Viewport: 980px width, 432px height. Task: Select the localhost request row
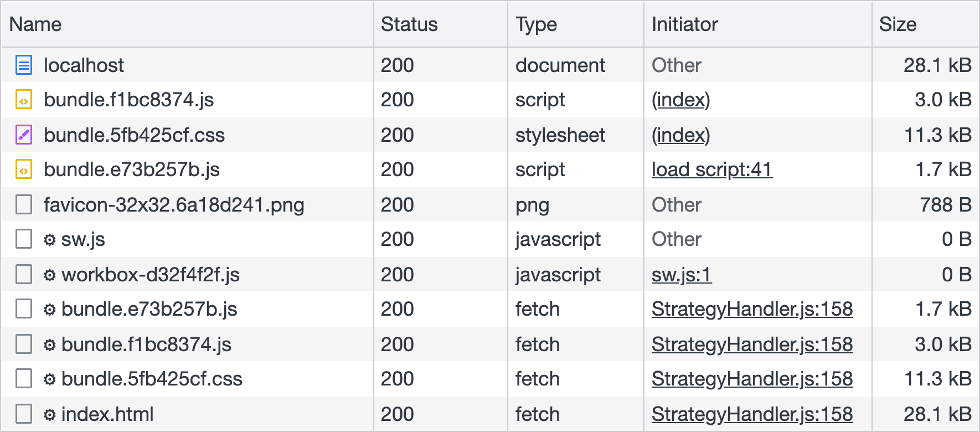(221, 65)
